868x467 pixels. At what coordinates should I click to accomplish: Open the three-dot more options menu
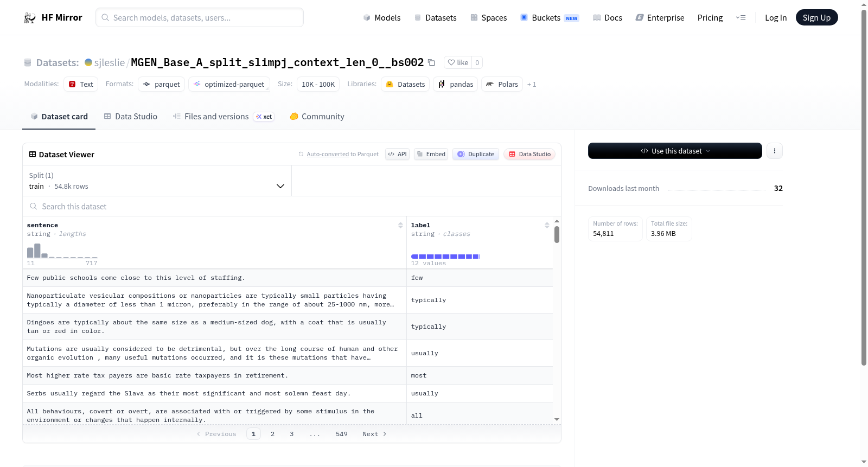[x=774, y=151]
